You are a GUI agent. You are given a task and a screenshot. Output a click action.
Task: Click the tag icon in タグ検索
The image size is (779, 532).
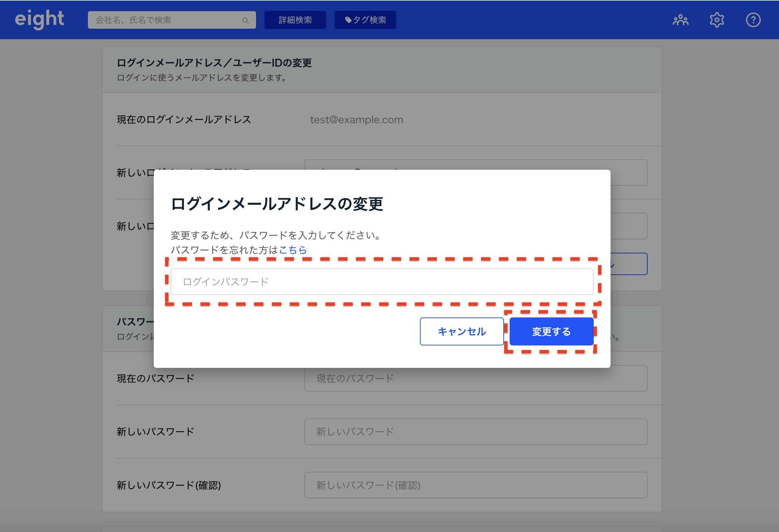[x=348, y=20]
